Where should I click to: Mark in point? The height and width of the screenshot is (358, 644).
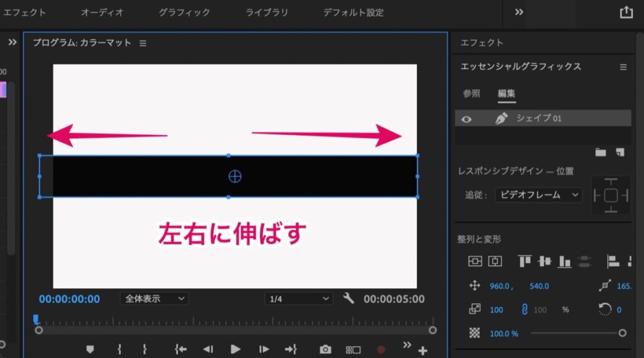(x=119, y=349)
